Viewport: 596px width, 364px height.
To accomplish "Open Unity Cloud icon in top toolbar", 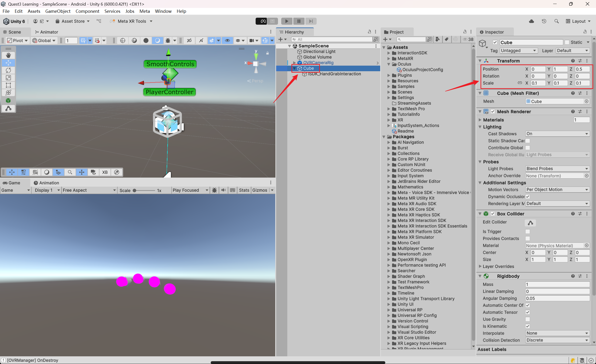I will pos(532,21).
